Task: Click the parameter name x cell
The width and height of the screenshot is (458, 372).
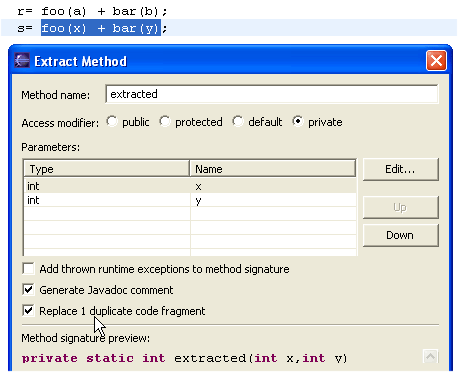Action: (x=273, y=186)
